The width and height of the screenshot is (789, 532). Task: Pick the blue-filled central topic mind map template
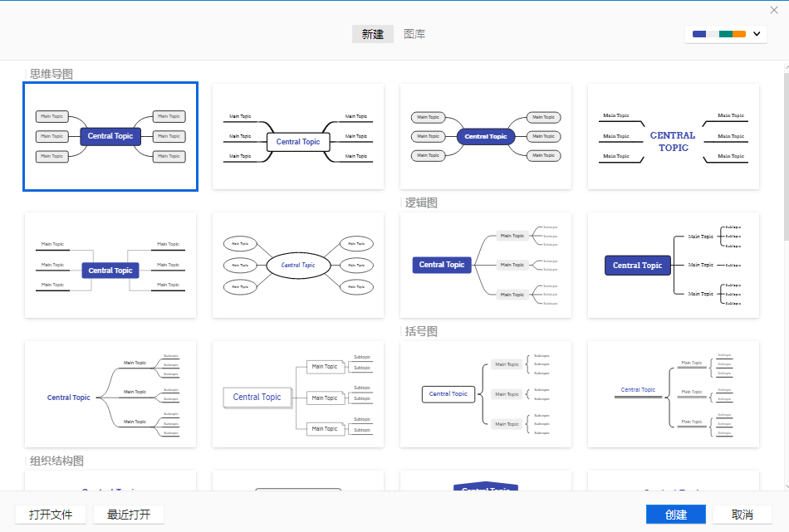click(485, 136)
